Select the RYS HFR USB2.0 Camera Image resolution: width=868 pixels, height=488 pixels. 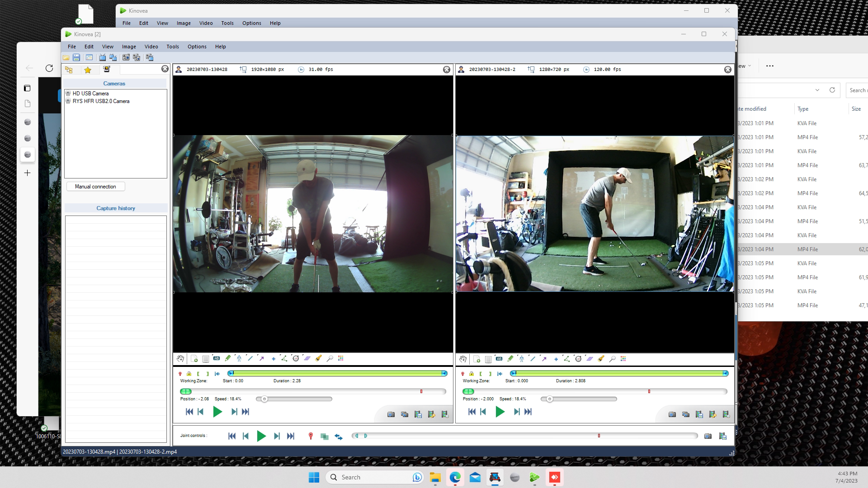69,101
